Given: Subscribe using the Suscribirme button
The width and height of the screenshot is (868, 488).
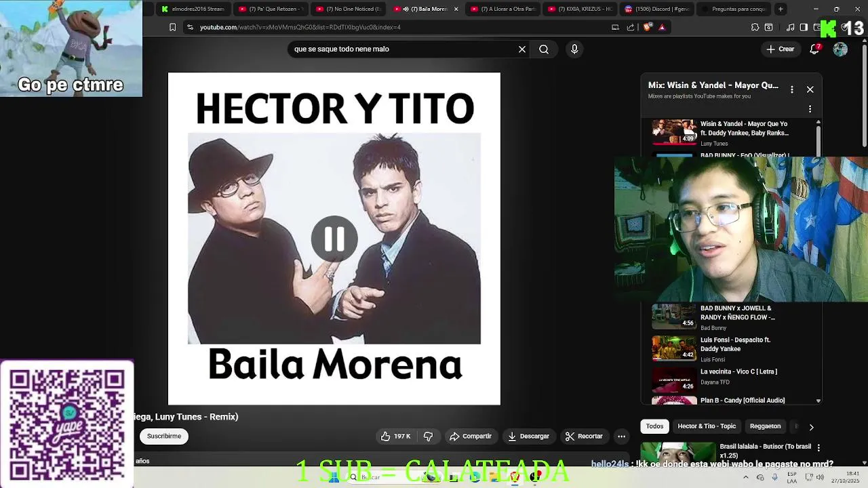Looking at the screenshot, I should click(164, 436).
